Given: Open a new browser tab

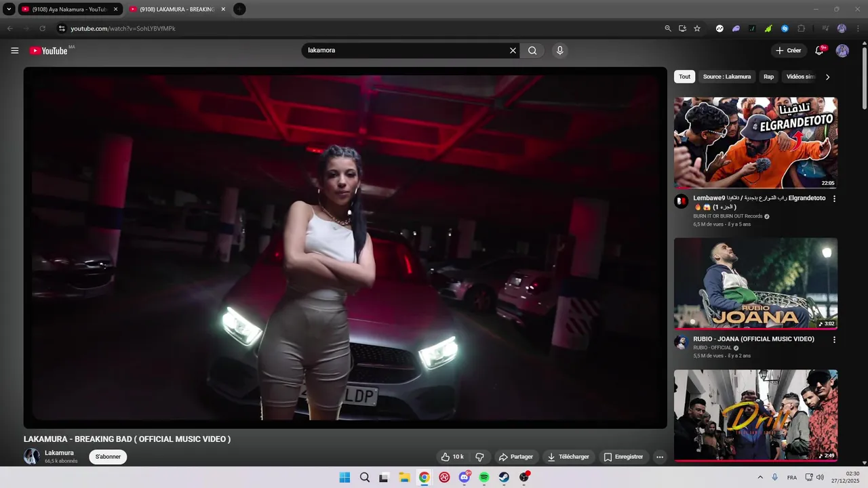Looking at the screenshot, I should click(x=239, y=9).
